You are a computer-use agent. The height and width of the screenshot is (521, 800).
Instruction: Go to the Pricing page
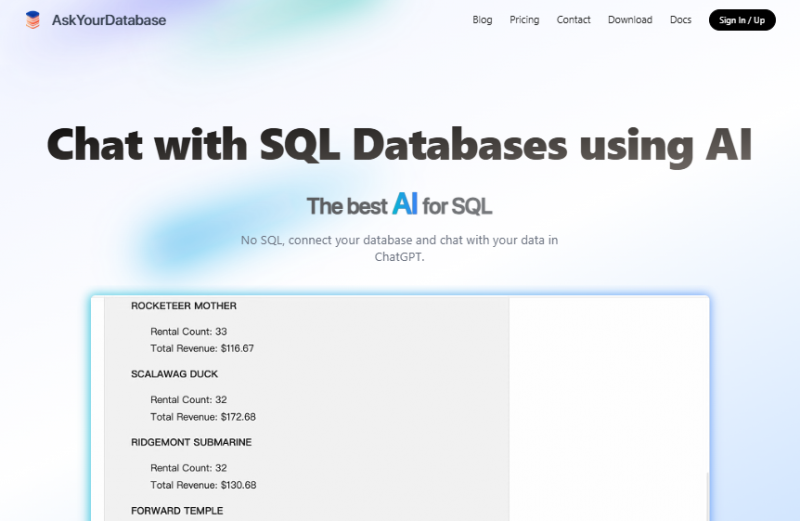point(524,20)
